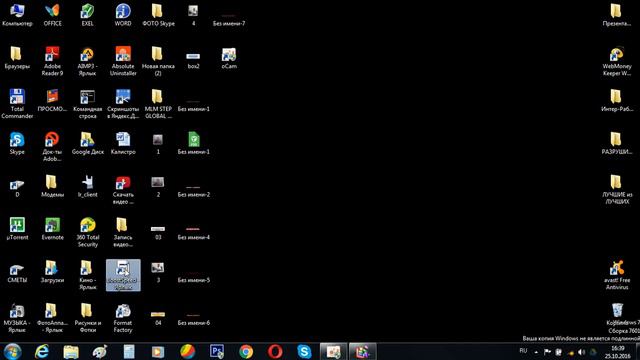
Task: Show hidden tray icons arrow
Action: pyautogui.click(x=536, y=352)
